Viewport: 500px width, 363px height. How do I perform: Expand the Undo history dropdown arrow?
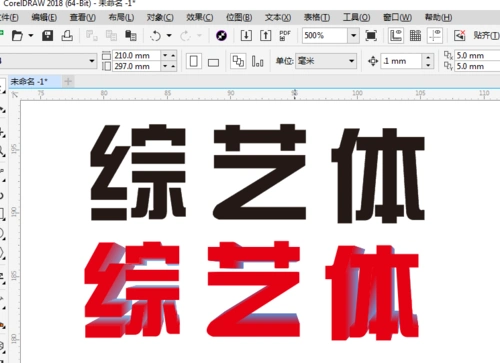(169, 35)
